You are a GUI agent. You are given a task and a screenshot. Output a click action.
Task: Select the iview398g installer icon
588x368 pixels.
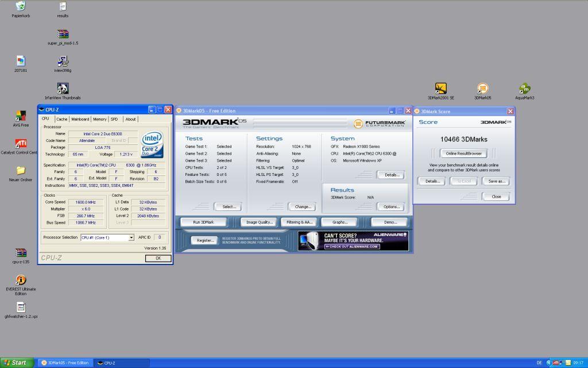tap(63, 61)
